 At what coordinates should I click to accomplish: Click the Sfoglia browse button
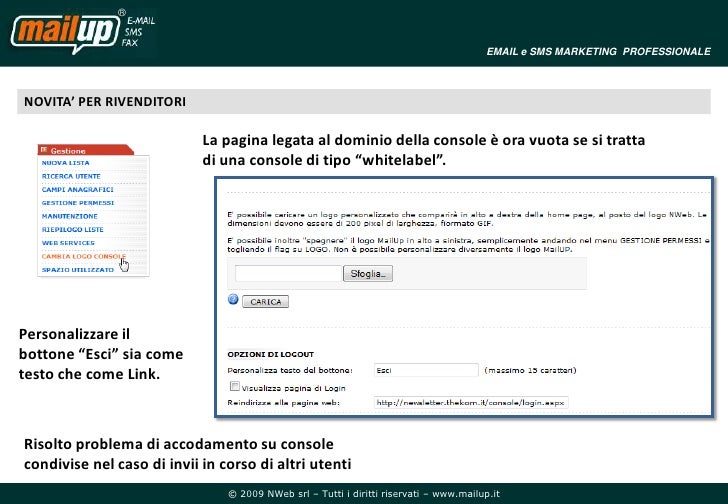tap(368, 274)
